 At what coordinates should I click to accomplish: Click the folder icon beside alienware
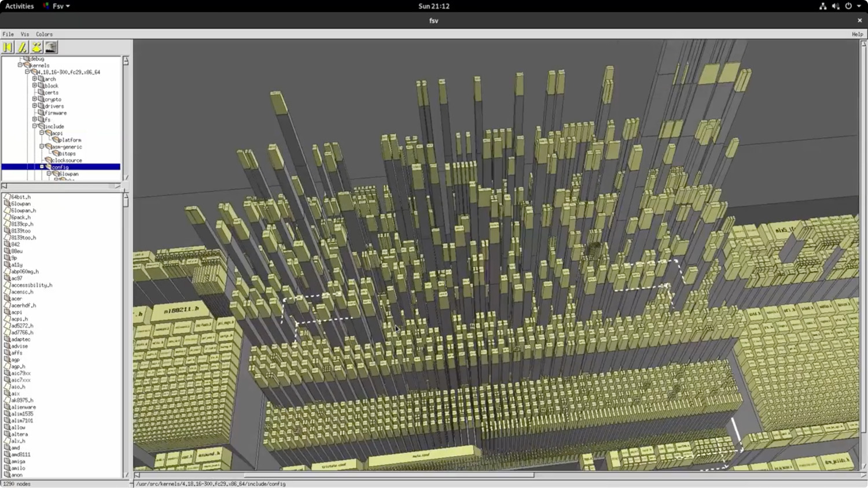[x=7, y=407]
